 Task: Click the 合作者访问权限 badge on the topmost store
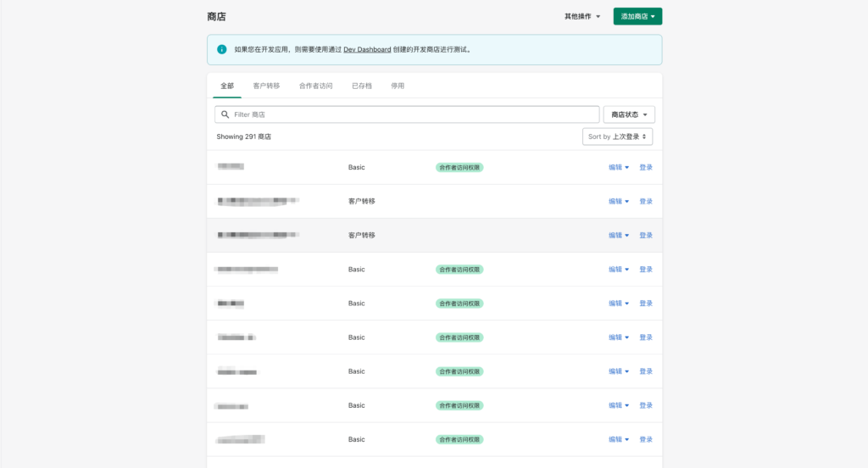point(459,167)
